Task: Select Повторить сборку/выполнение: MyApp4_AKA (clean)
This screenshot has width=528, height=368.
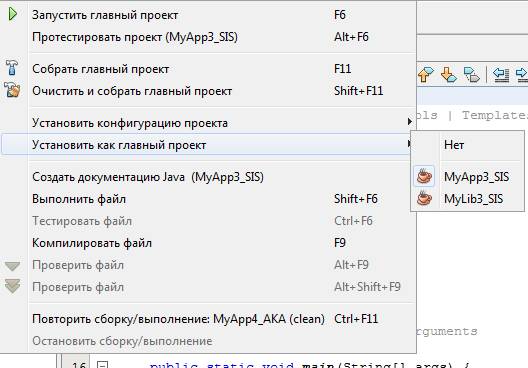Action: pos(208,319)
